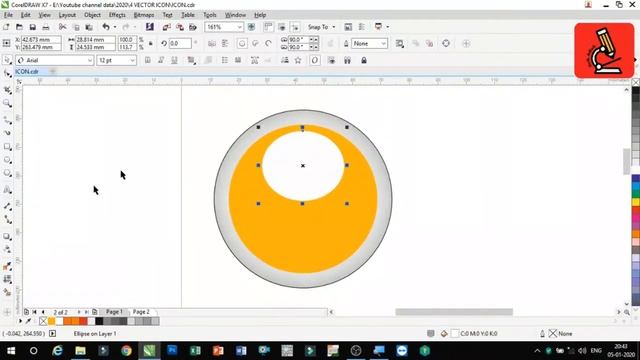Select the Pie shape mode button
640x360 pixels.
coord(256,43)
